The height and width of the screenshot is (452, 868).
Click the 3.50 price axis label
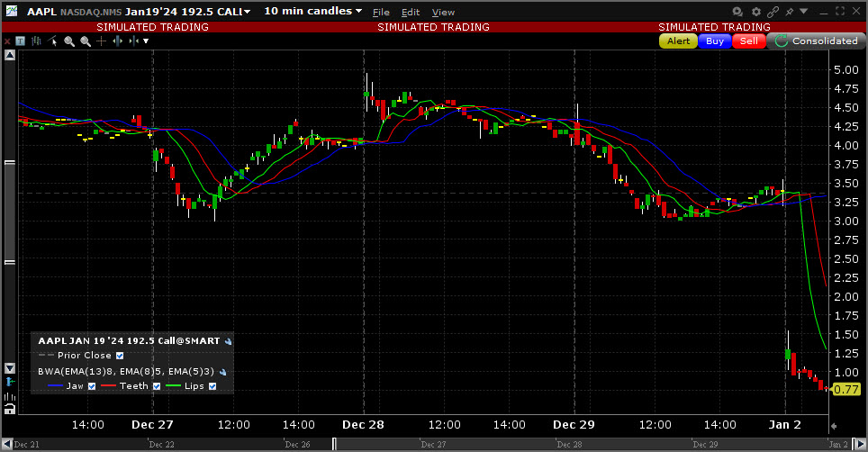coord(846,184)
